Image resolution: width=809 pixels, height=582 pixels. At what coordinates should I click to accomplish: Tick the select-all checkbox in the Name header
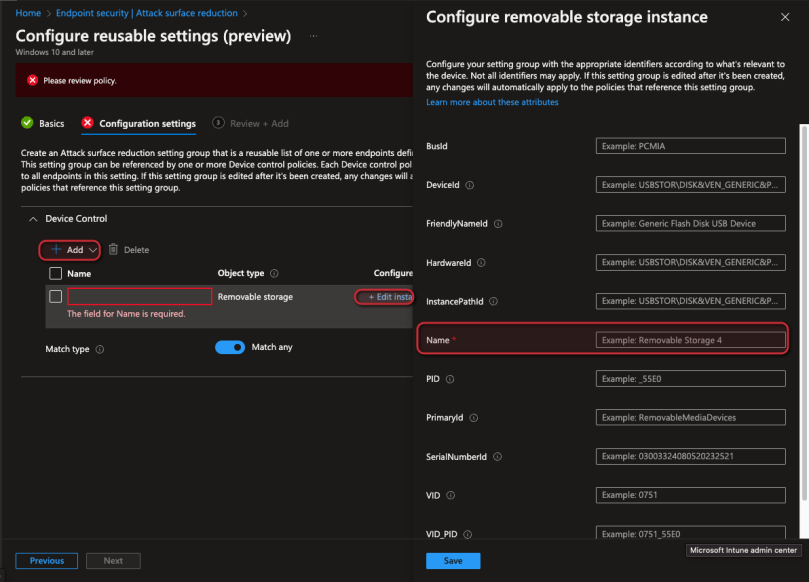point(56,273)
